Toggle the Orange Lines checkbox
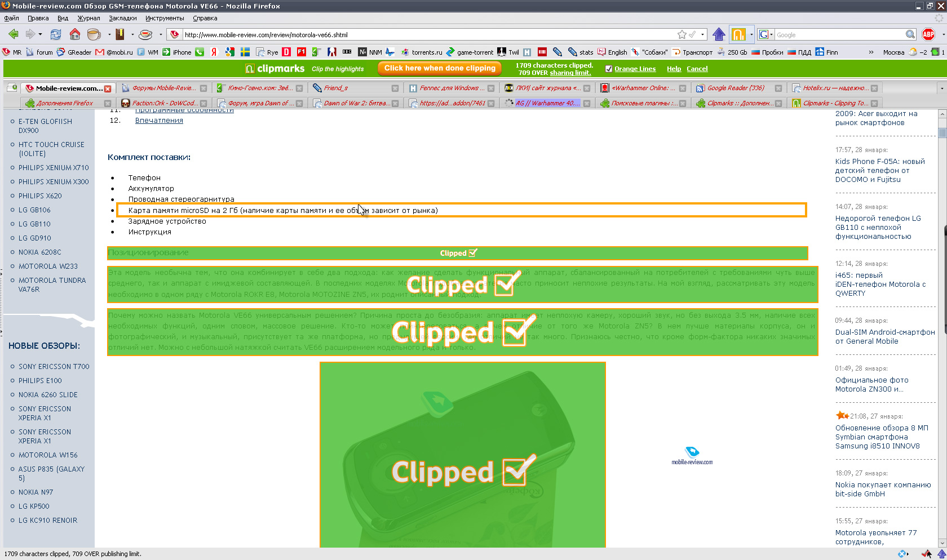This screenshot has height=560, width=947. click(x=609, y=69)
